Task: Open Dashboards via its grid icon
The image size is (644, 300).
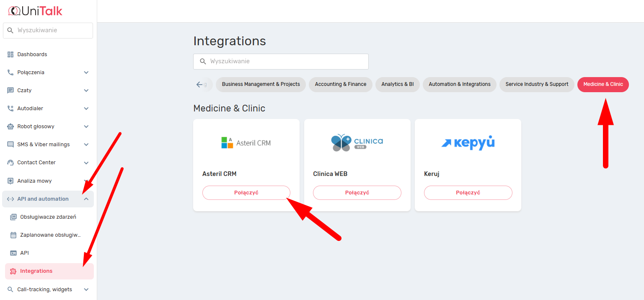Action: tap(10, 54)
